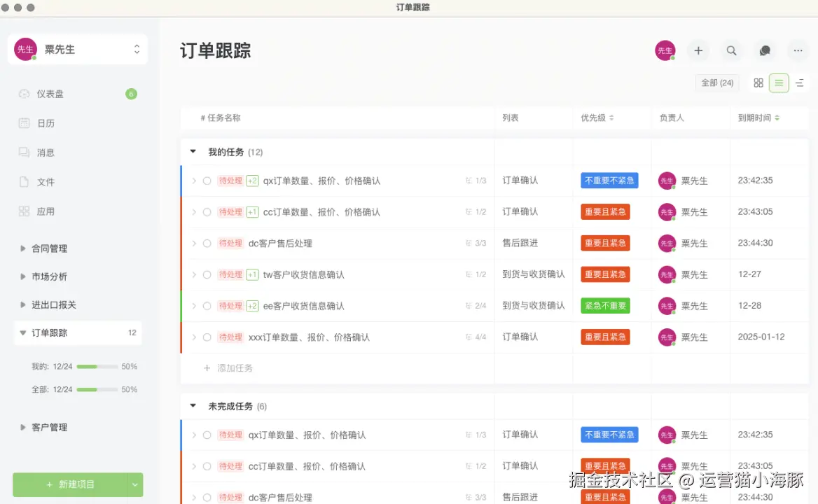Screen dimensions: 818x504
Task: Open the 日历 calendar page
Action: click(45, 122)
